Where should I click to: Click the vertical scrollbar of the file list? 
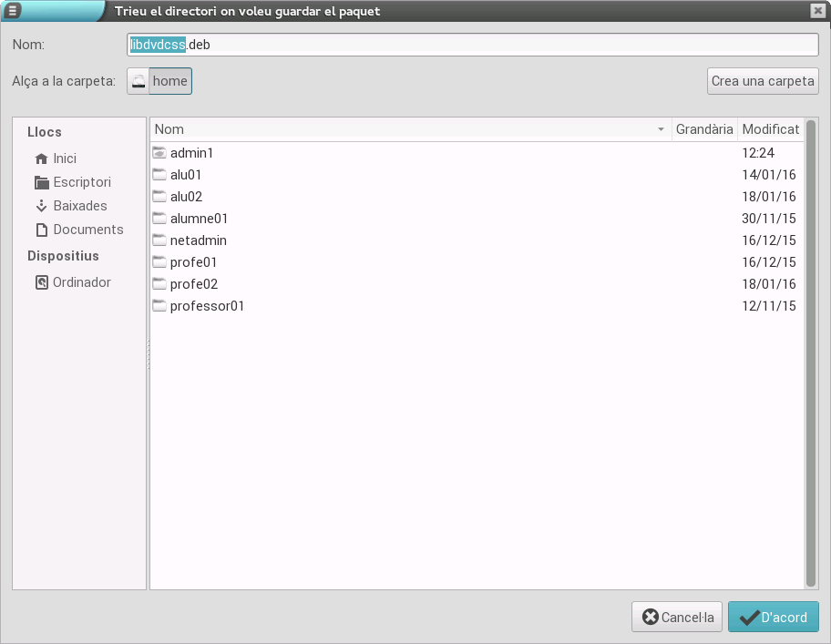point(811,355)
